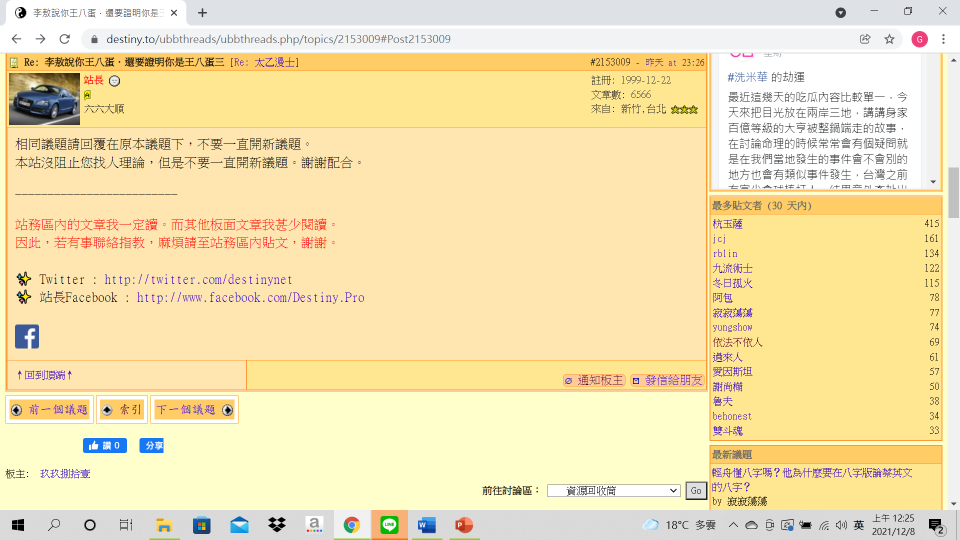Expand the 資源回收筒 forum dropdown

tap(613, 490)
